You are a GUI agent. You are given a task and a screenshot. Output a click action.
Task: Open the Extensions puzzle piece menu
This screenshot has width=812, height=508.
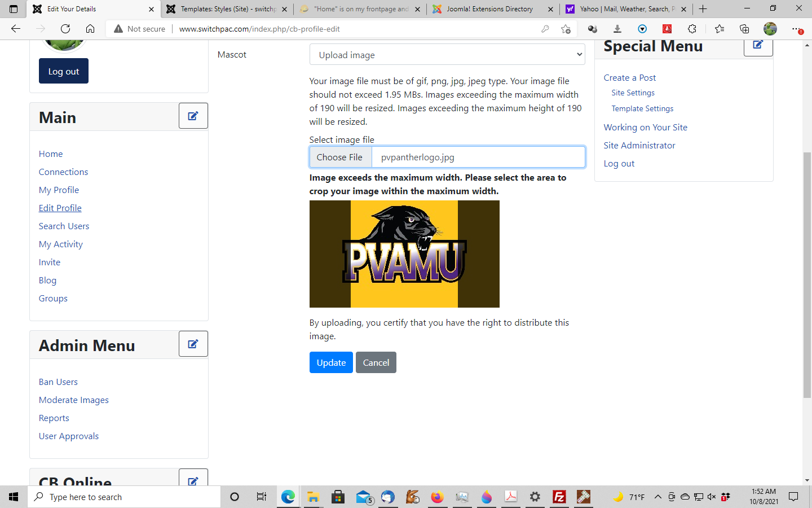point(692,29)
